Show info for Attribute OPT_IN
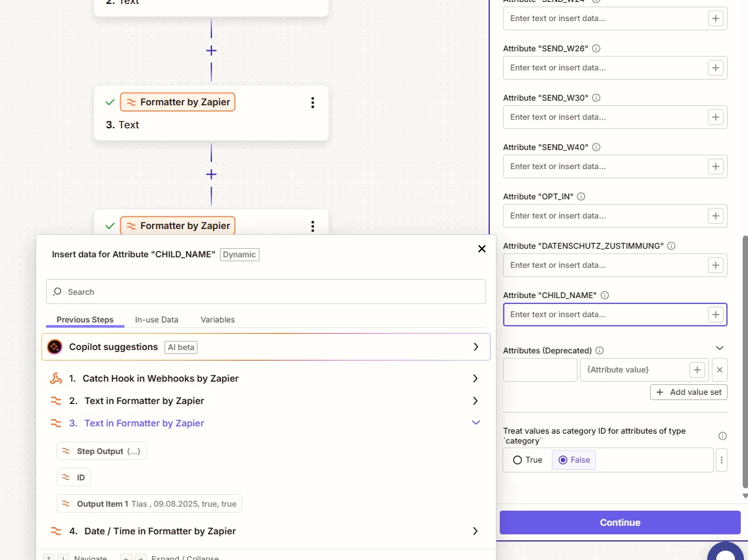Screen dimensions: 748x560 581,196
